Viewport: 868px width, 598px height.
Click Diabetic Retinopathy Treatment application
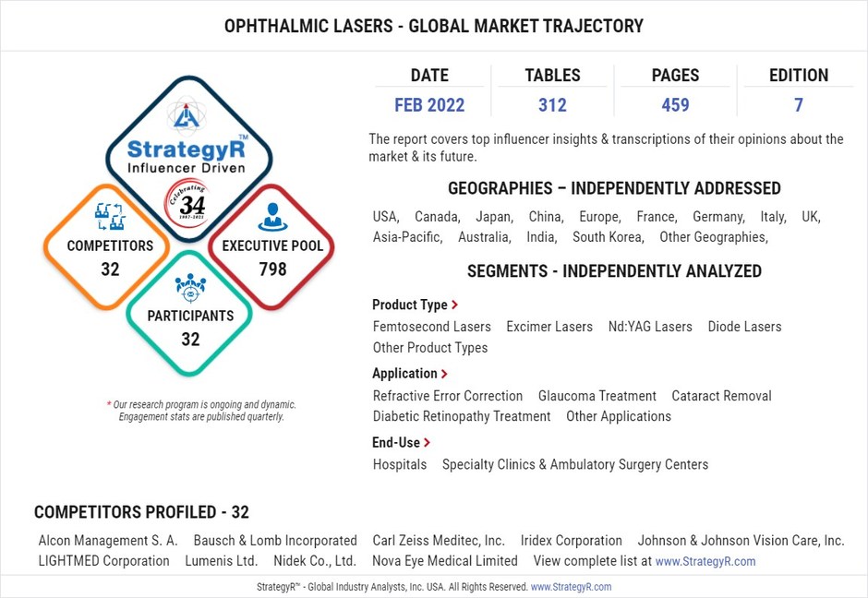pos(462,416)
